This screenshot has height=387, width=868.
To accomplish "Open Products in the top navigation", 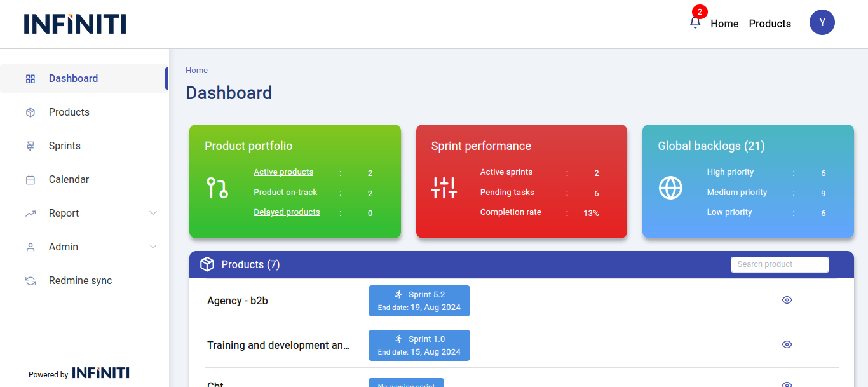I will [x=770, y=24].
